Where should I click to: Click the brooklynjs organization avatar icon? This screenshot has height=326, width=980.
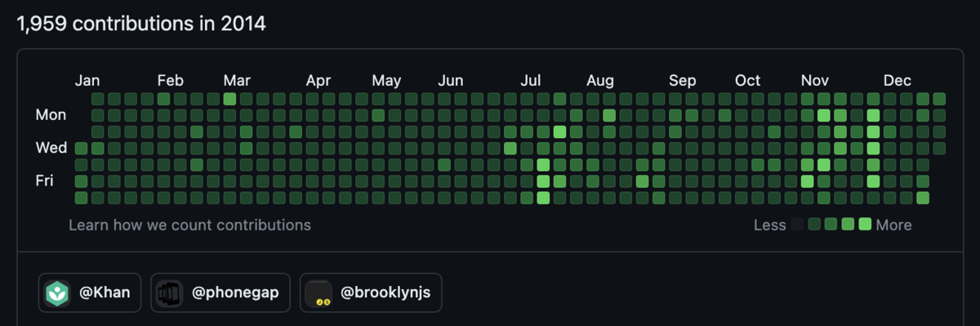(x=318, y=293)
